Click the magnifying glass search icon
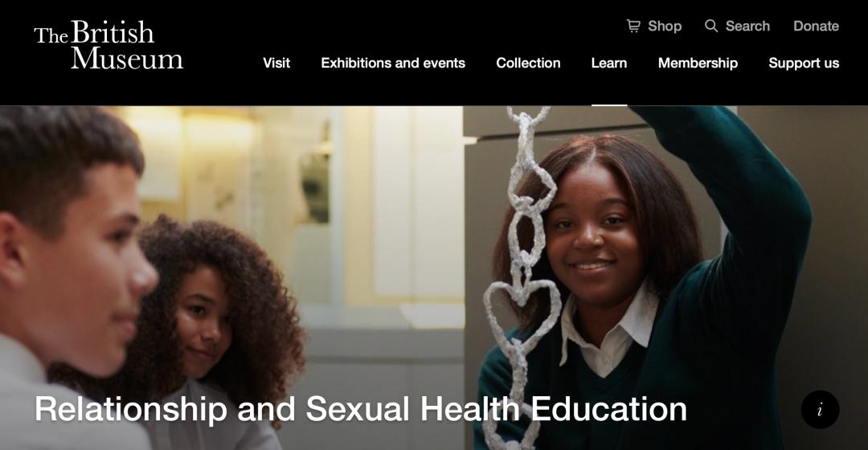Viewport: 868px width, 450px height. point(711,26)
